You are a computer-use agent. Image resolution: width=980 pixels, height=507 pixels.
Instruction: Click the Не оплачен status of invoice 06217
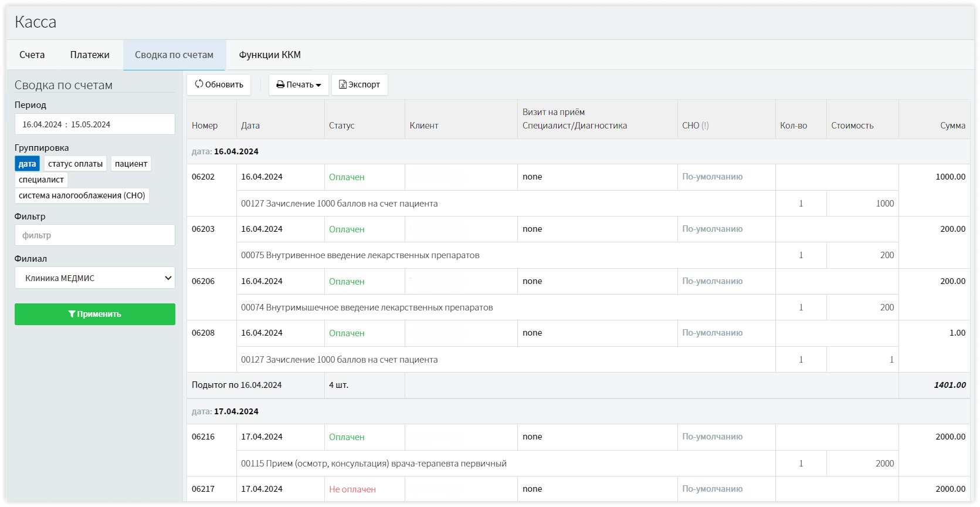point(352,489)
